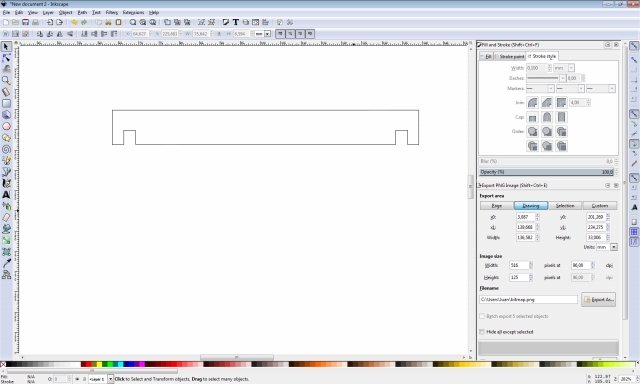Image resolution: width=640 pixels, height=384 pixels.
Task: Click the Selection export area button
Action: coord(565,206)
